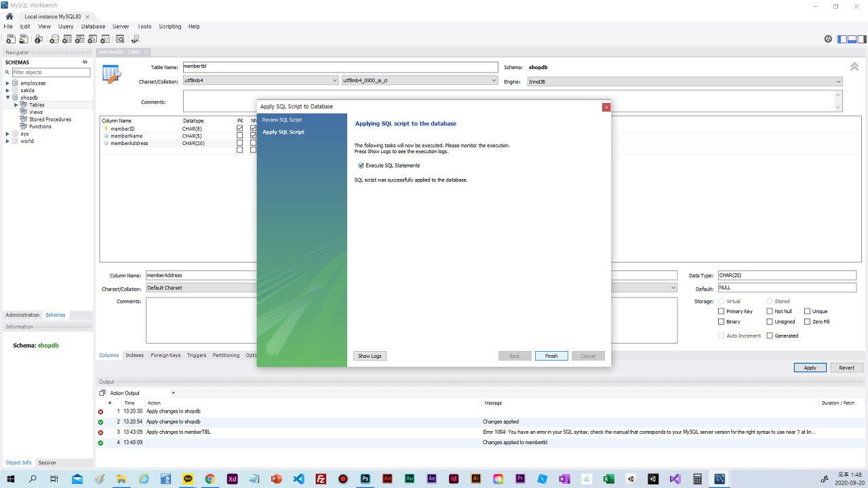Click the Table Name input field
868x488 pixels.
[x=340, y=67]
